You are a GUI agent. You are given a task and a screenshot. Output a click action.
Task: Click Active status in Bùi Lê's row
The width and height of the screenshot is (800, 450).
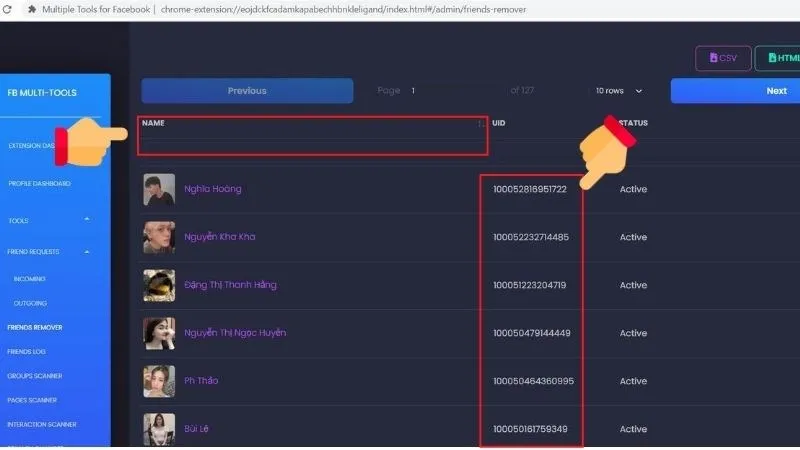633,429
